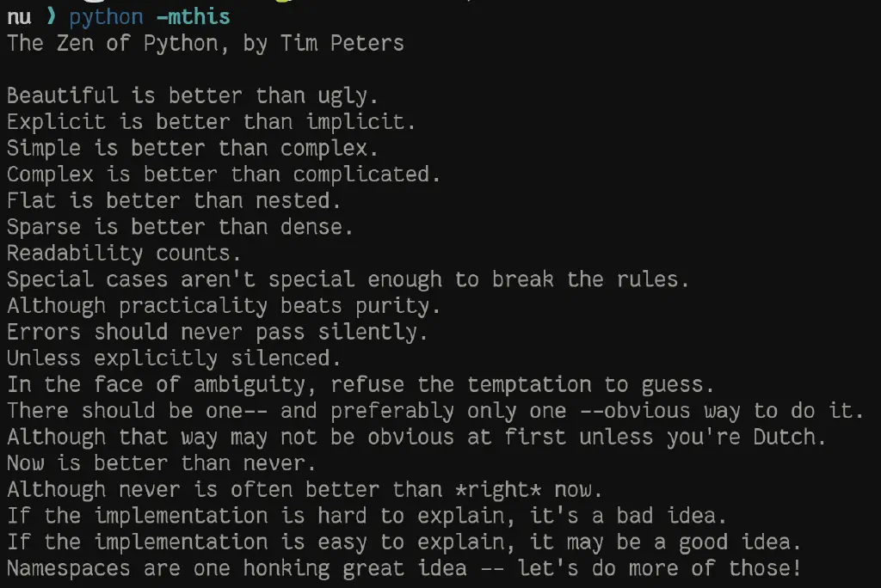Click the '*right*' emphasized word
Viewport: 881px width, 588px height.
(x=498, y=490)
